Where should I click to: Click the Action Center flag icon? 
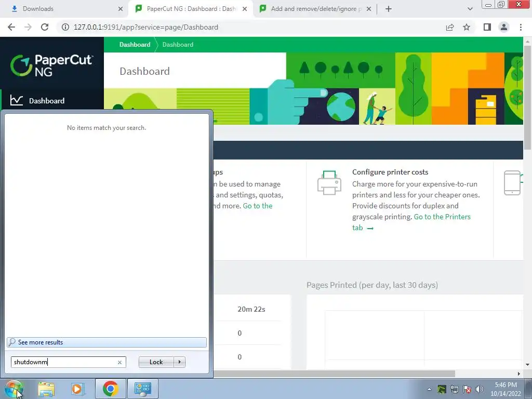tap(467, 389)
